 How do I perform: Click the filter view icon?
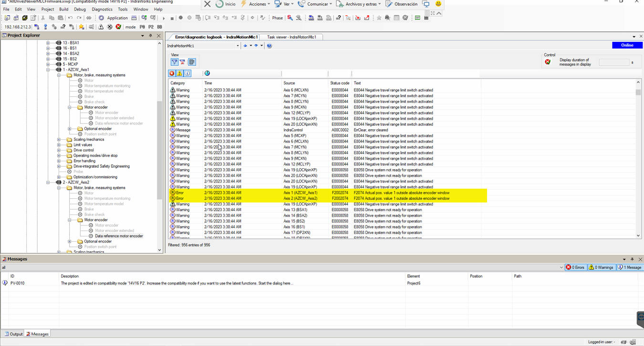click(175, 62)
